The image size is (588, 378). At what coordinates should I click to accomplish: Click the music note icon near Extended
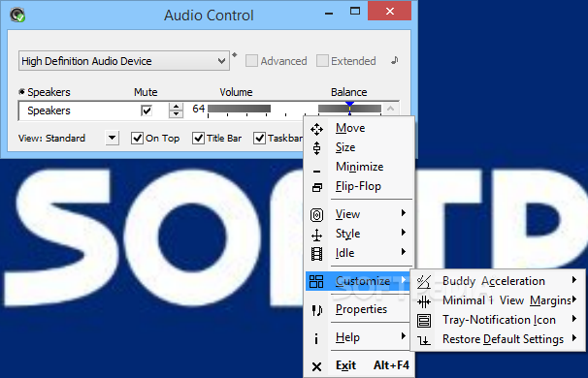(395, 60)
